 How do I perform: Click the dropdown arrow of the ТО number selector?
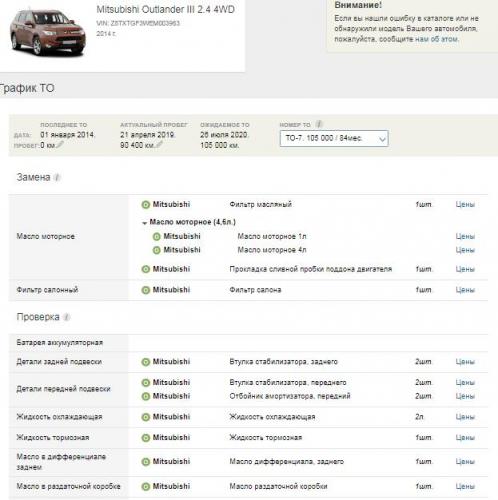coord(382,139)
